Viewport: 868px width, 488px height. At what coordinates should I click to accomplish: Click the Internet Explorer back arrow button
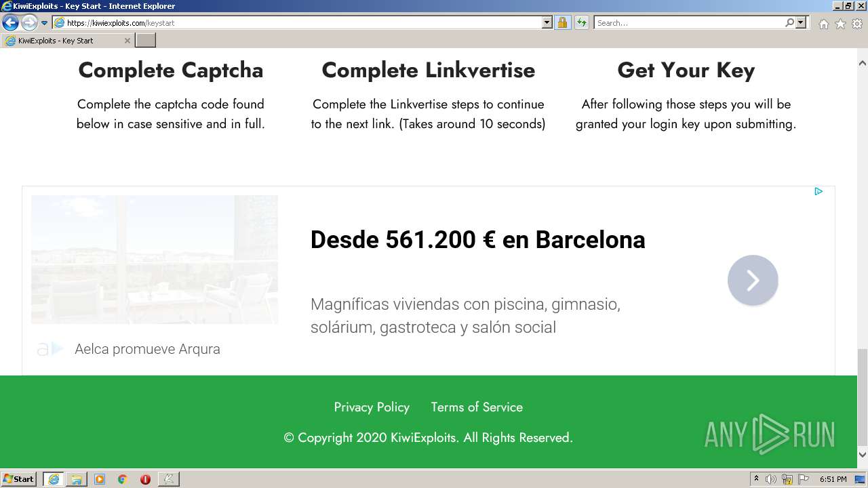point(10,23)
